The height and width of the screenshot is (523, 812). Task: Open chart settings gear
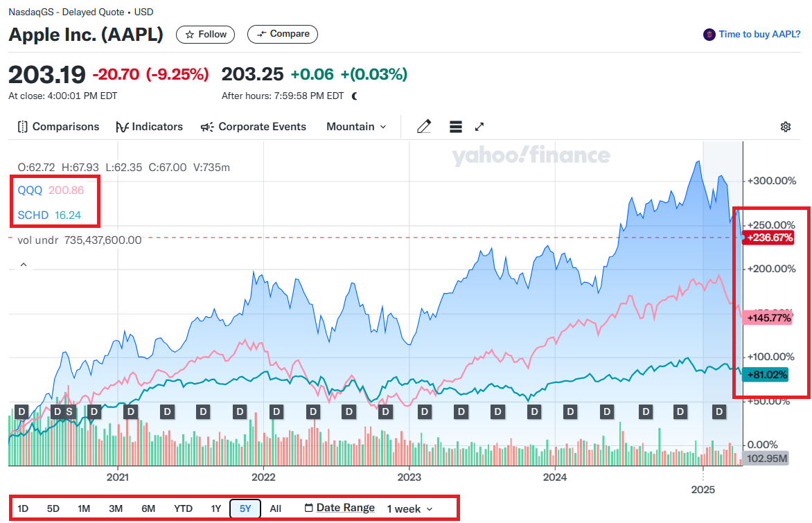click(x=786, y=127)
